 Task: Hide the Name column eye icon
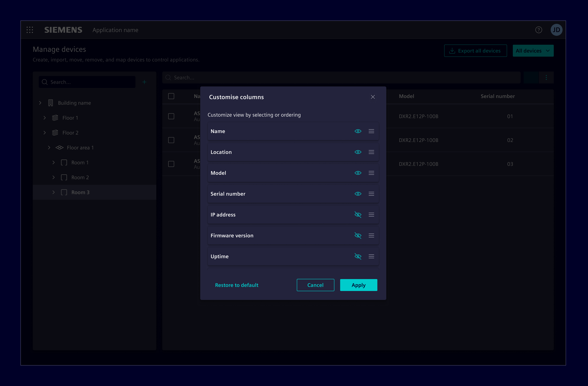tap(358, 131)
